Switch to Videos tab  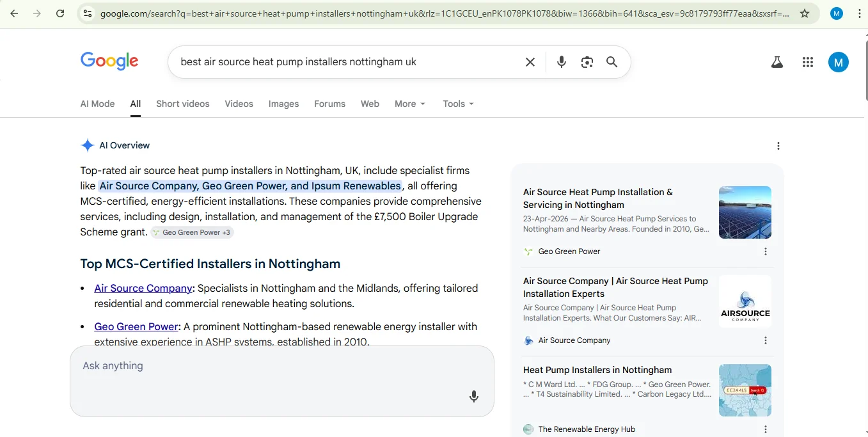point(239,104)
